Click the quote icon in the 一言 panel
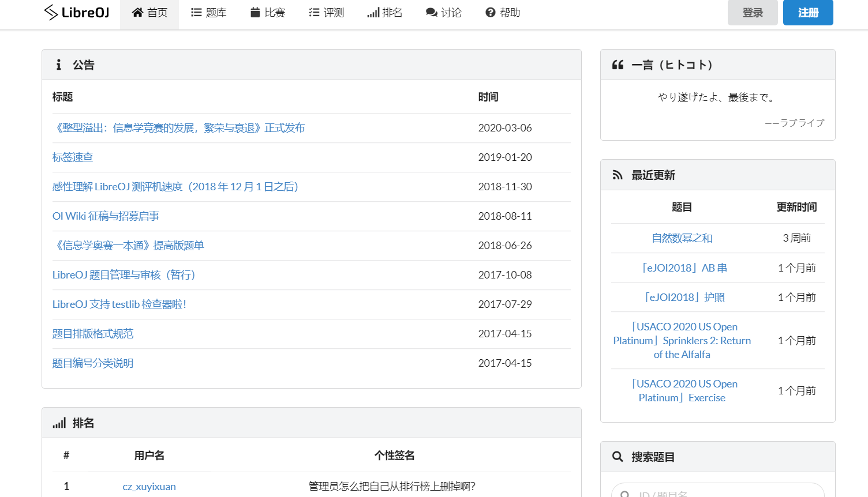 point(618,65)
